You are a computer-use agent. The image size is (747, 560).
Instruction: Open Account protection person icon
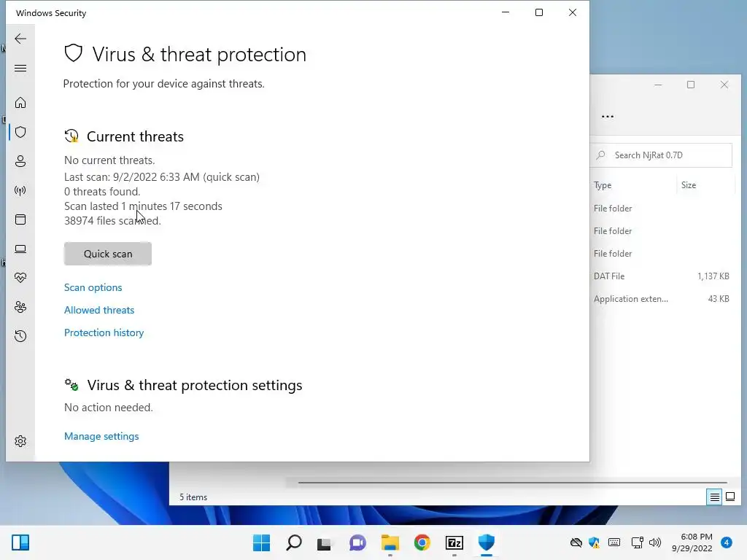pos(20,161)
